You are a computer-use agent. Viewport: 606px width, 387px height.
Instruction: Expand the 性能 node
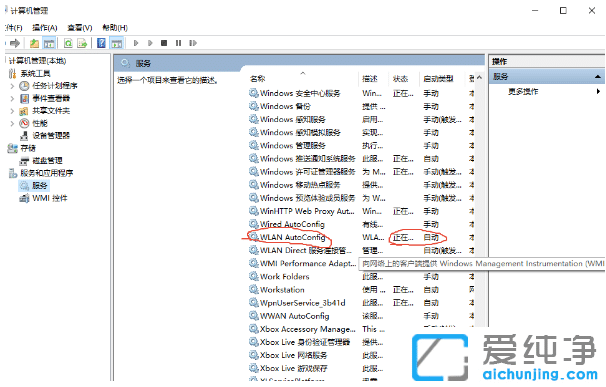click(x=12, y=124)
